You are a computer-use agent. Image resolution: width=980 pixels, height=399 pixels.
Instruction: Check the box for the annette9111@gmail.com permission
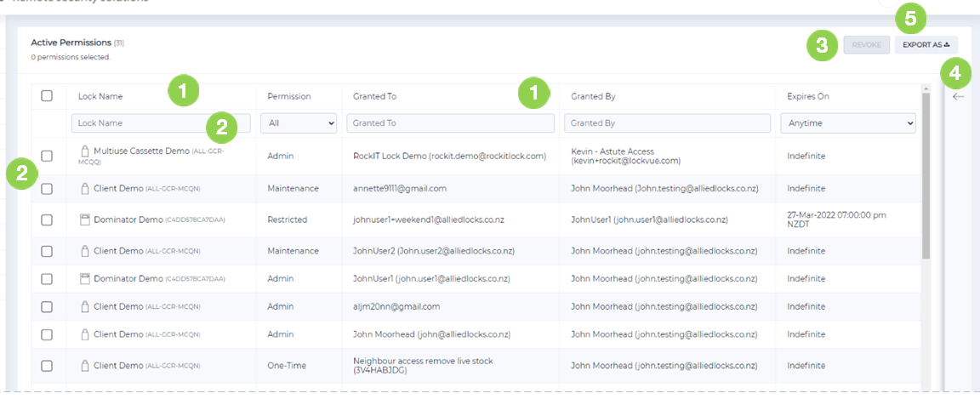46,189
